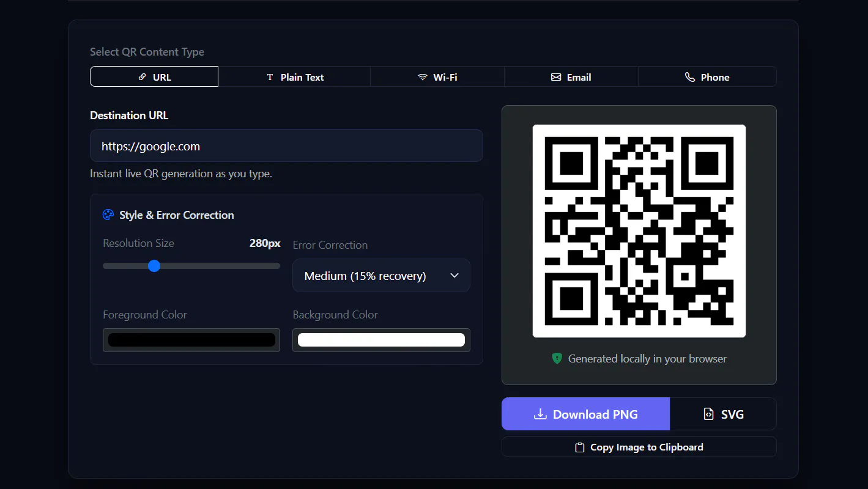Switch to the Wi-Fi content type
The height and width of the screenshot is (489, 868).
(437, 77)
